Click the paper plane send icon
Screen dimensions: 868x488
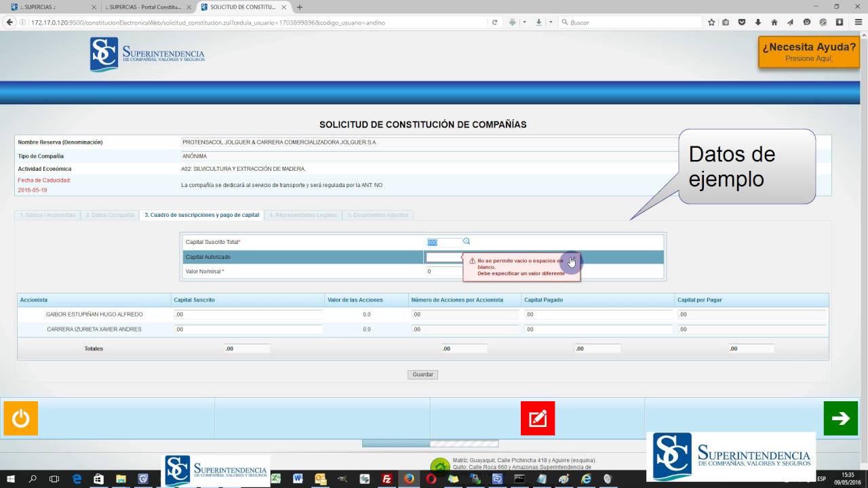point(790,22)
